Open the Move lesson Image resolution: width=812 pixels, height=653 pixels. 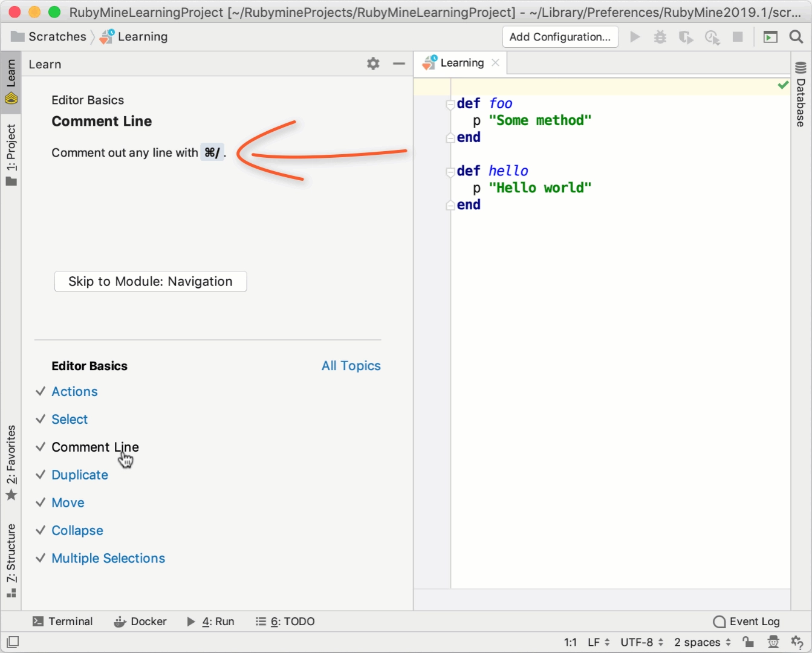[x=68, y=503]
